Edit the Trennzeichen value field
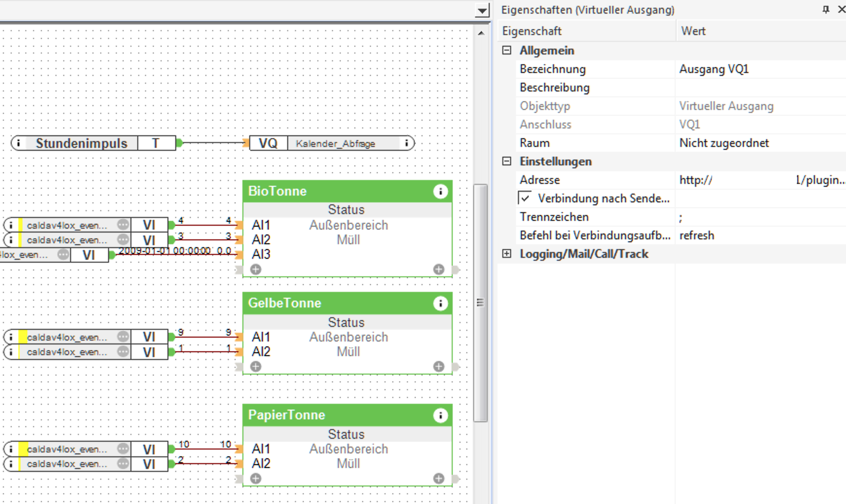Viewport: 846px width, 504px height. (x=761, y=217)
